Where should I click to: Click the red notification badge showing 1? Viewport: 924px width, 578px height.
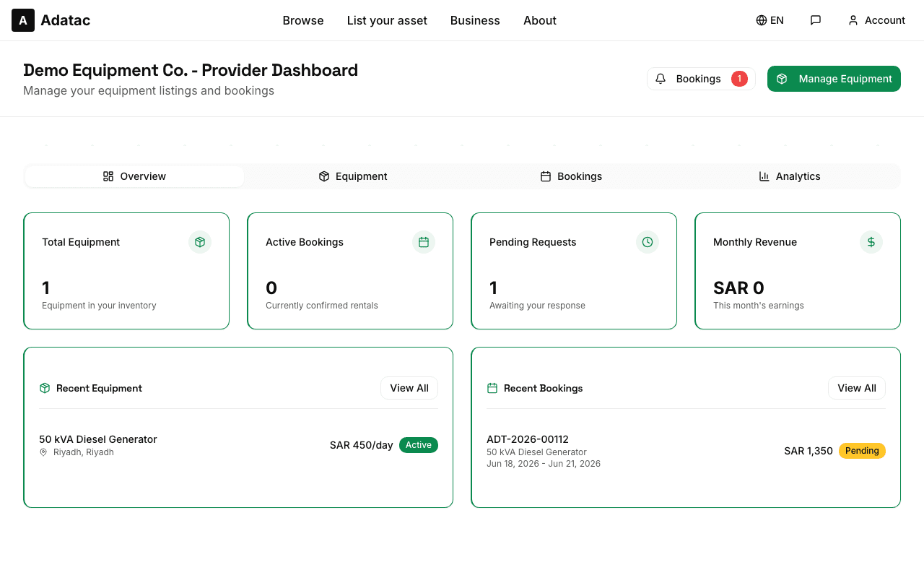click(739, 79)
